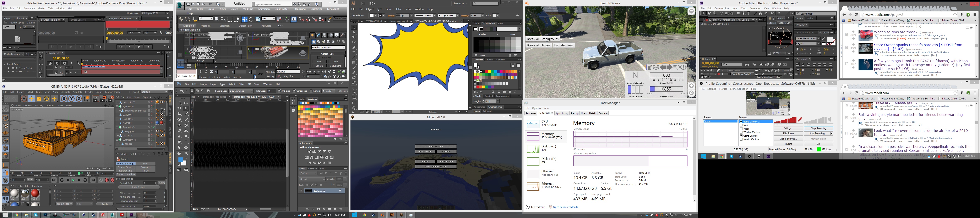Toggle Z axis lock in Cinema 4D

coord(79,99)
